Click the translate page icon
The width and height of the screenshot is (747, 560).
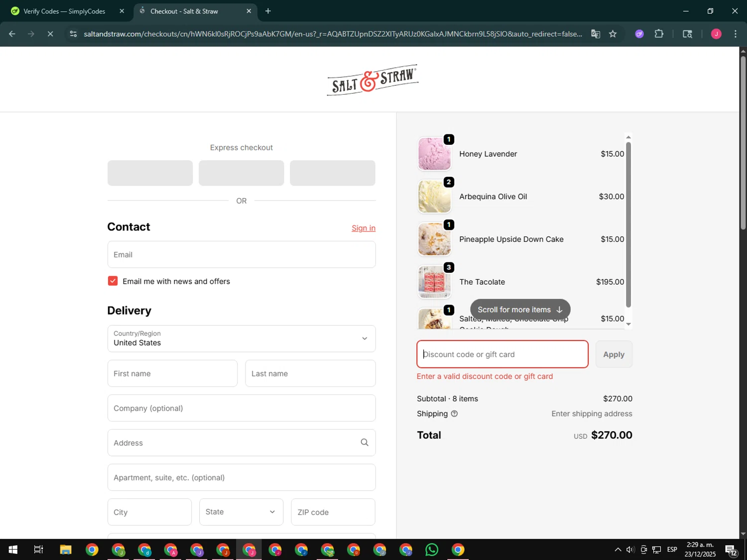(596, 34)
